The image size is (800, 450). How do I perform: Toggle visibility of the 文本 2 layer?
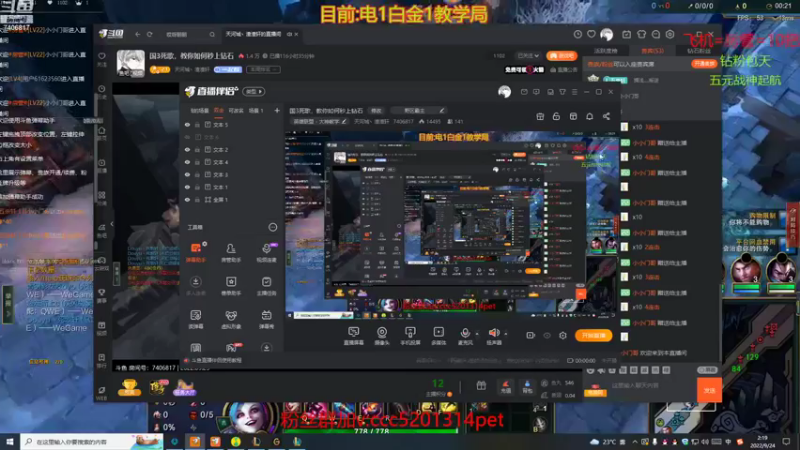coord(187,150)
